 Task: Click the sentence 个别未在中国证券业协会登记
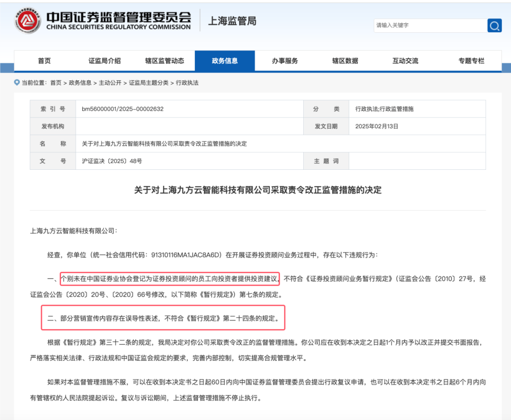[x=169, y=279]
